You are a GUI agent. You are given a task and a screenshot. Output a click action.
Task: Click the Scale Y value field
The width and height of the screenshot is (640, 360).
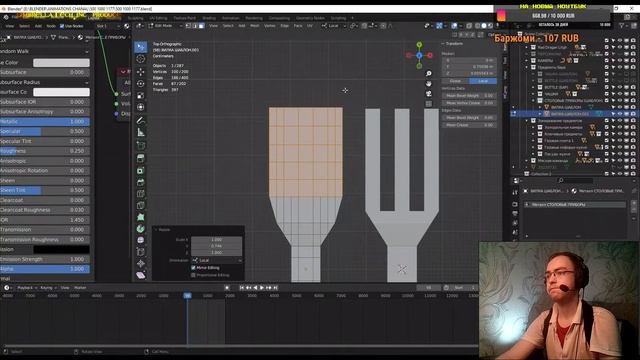216,246
